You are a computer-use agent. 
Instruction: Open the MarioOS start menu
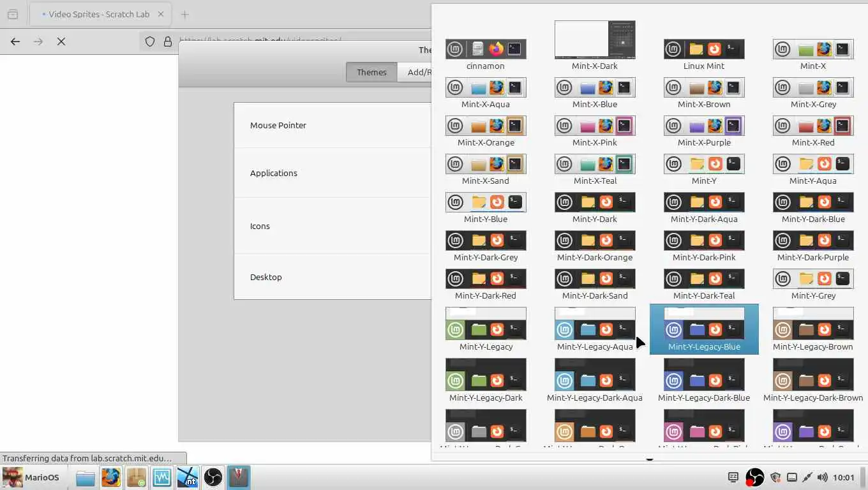[31, 477]
